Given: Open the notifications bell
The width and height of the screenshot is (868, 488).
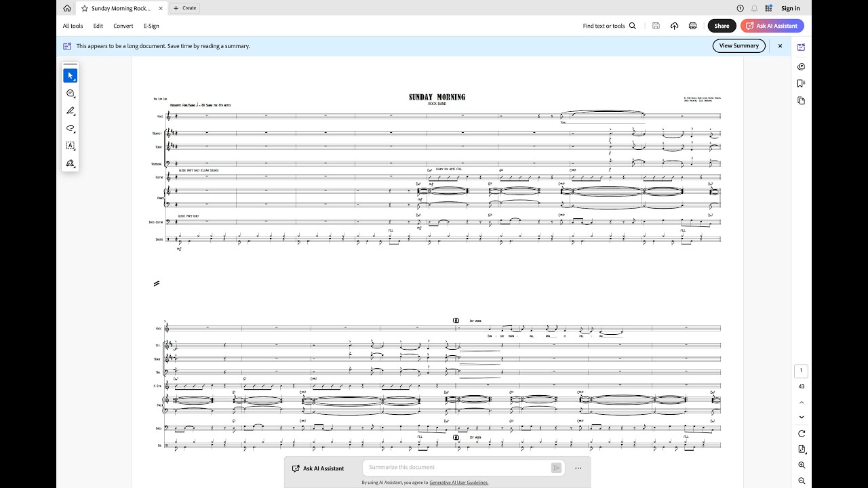Looking at the screenshot, I should [754, 8].
